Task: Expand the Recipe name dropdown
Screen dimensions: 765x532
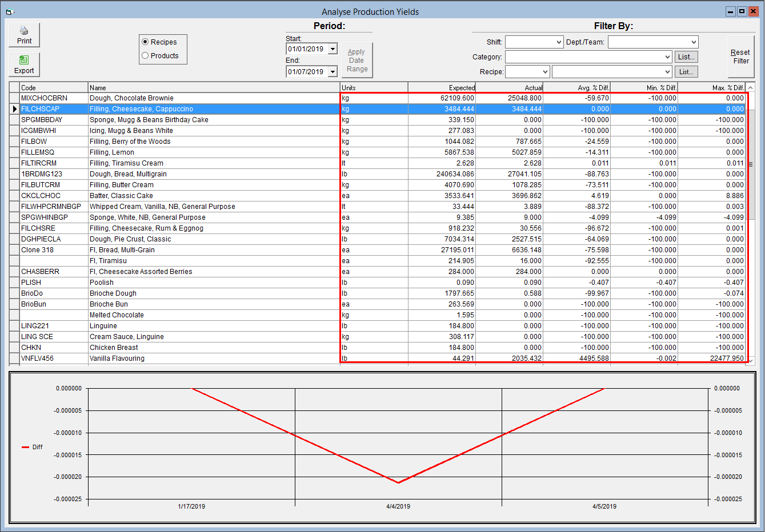Action: coord(667,72)
